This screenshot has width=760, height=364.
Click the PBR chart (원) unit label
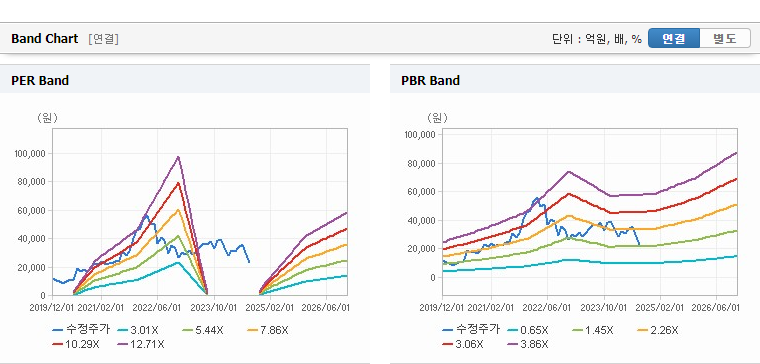437,118
